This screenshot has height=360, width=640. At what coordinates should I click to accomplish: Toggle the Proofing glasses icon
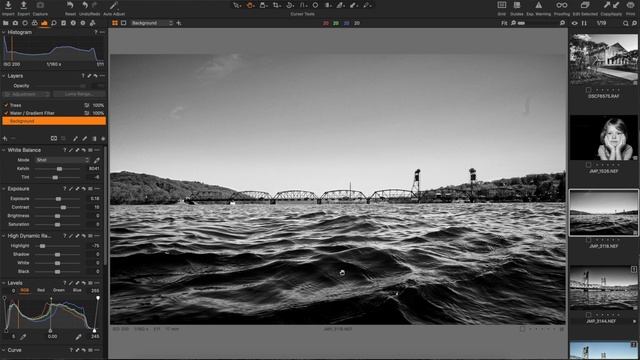562,5
